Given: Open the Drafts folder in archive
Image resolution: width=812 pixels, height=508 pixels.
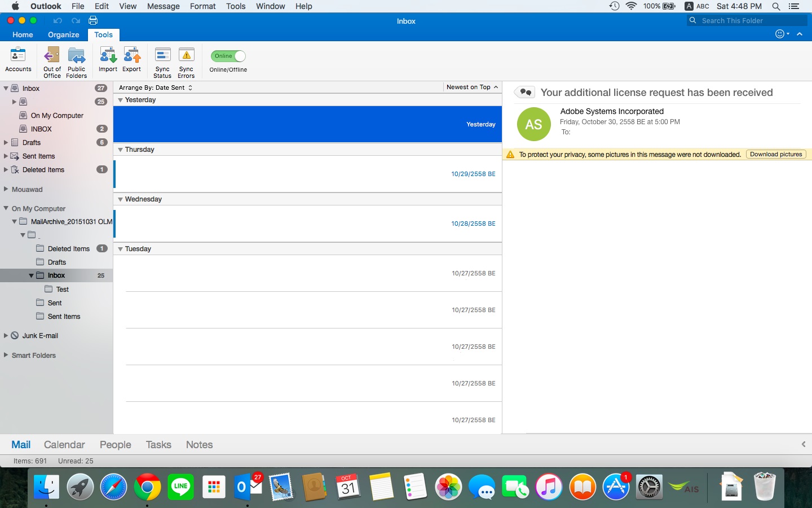Looking at the screenshot, I should pos(56,262).
